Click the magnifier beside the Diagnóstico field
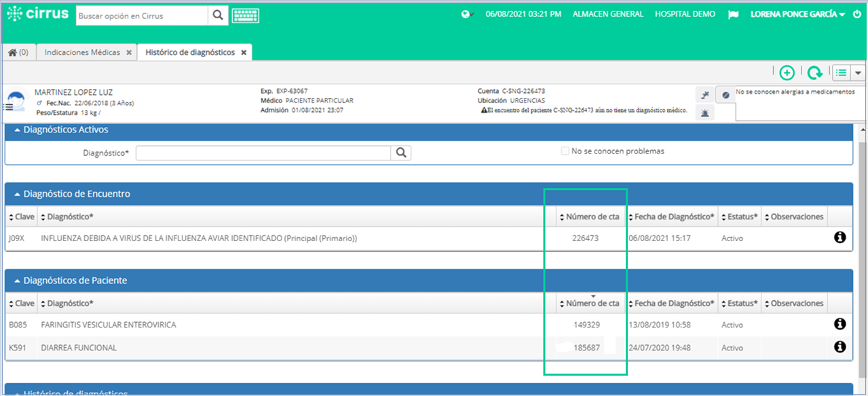The width and height of the screenshot is (868, 396). coord(400,152)
